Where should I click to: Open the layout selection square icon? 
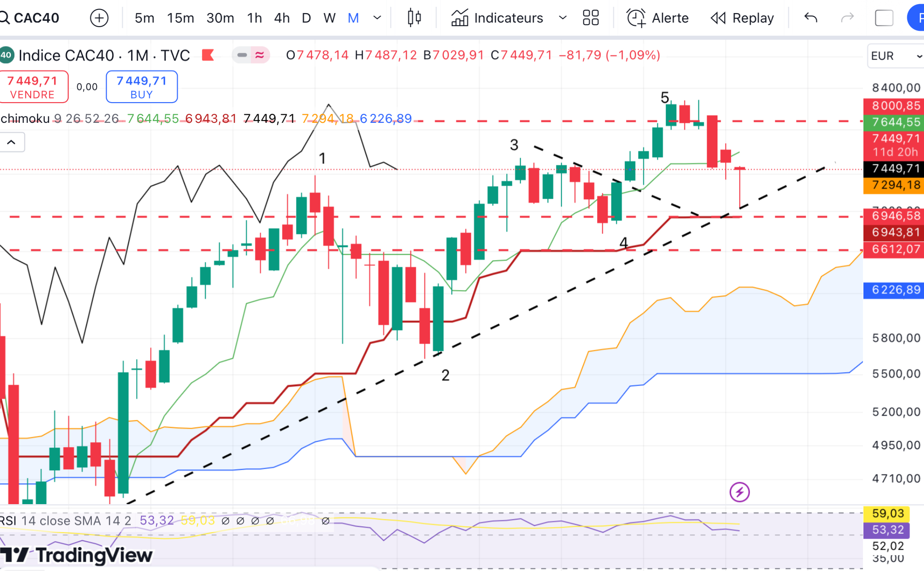coord(884,18)
